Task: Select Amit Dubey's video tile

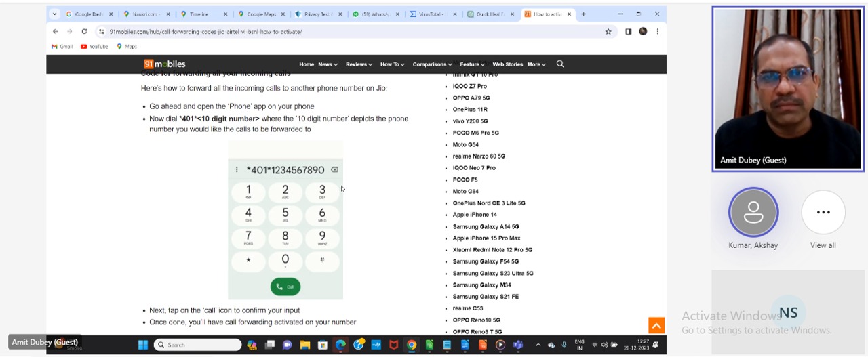Action: point(788,89)
